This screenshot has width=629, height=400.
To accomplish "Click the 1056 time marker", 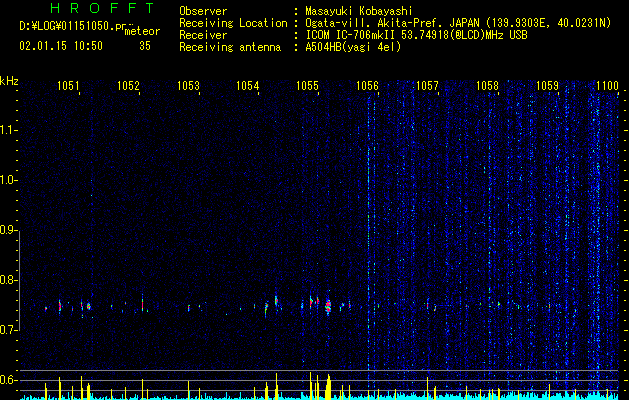I will (x=367, y=85).
